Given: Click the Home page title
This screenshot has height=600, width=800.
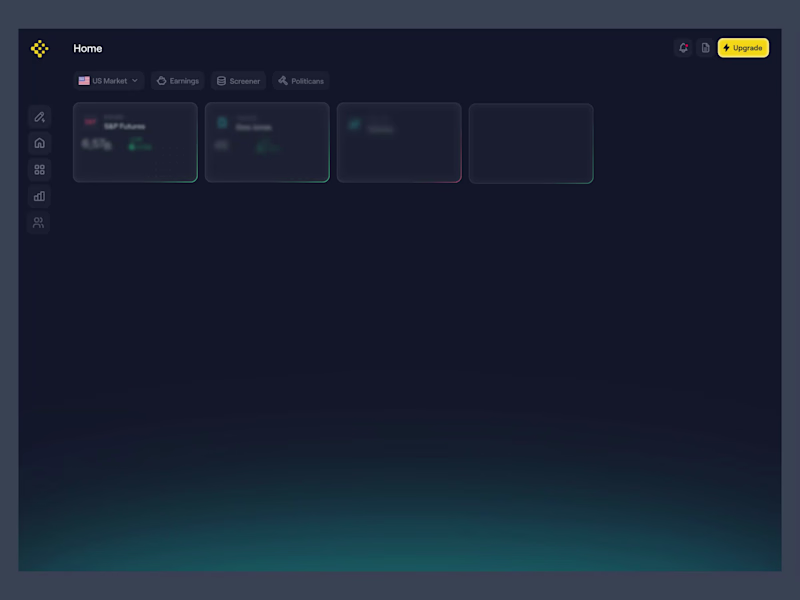Looking at the screenshot, I should click(x=88, y=48).
